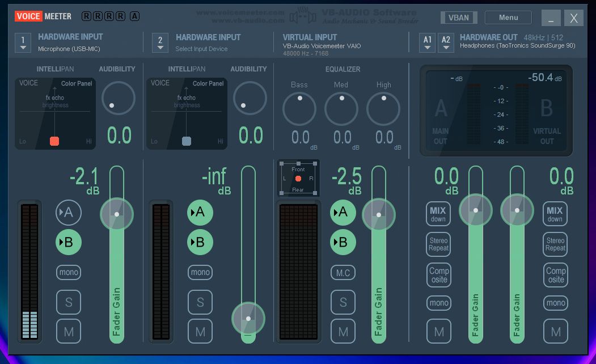Solo Hardware Input 2 with the S button
Viewport: 596px width, 364px height.
(x=200, y=302)
